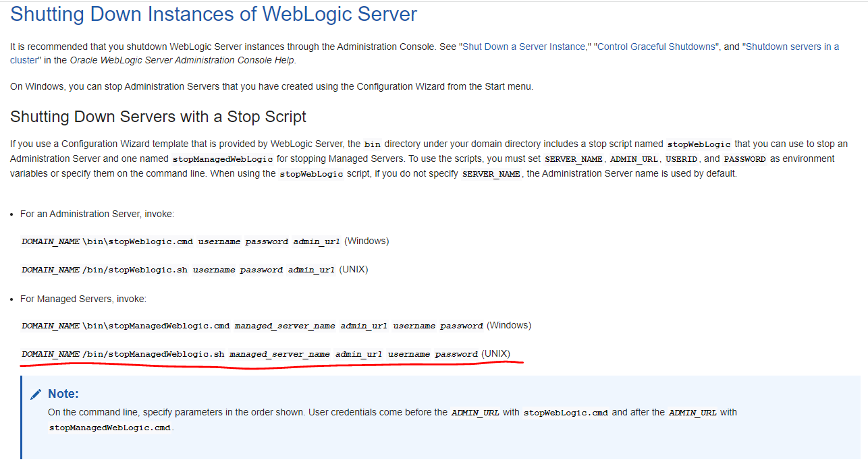The height and width of the screenshot is (468, 868).
Task: Click the italic "Oracle WebLogic Server Administration Console Help" text
Action: (182, 60)
